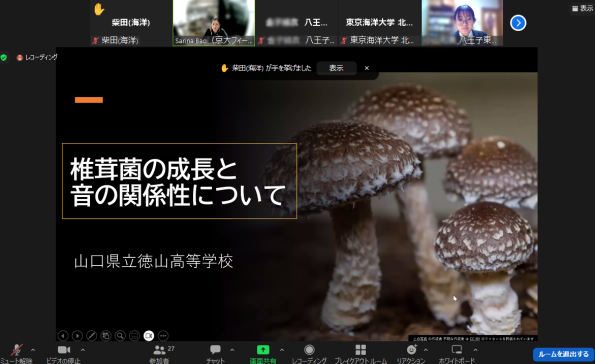Image resolution: width=595 pixels, height=364 pixels.
Task: Open the whiteboard icon
Action: [x=457, y=350]
